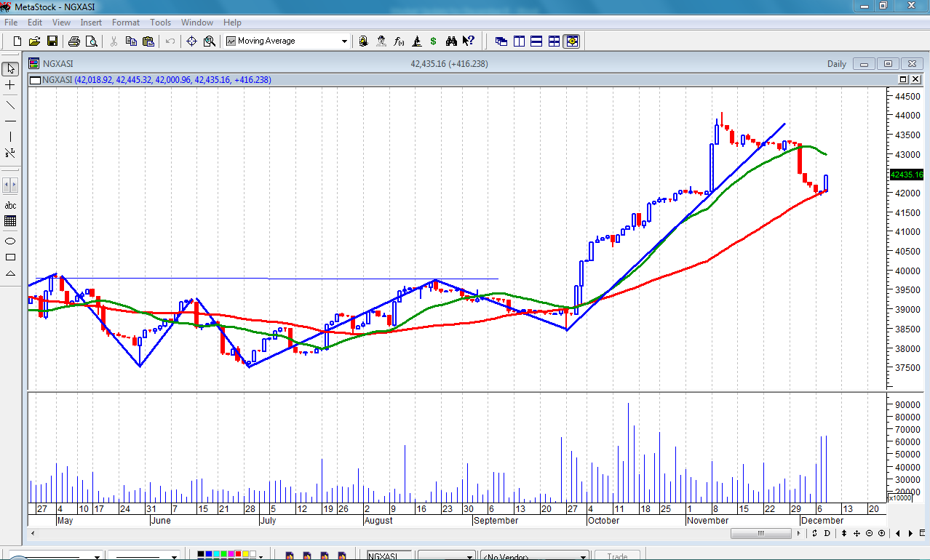The image size is (930, 560).
Task: Select the Trendline drawing tool
Action: [10, 103]
